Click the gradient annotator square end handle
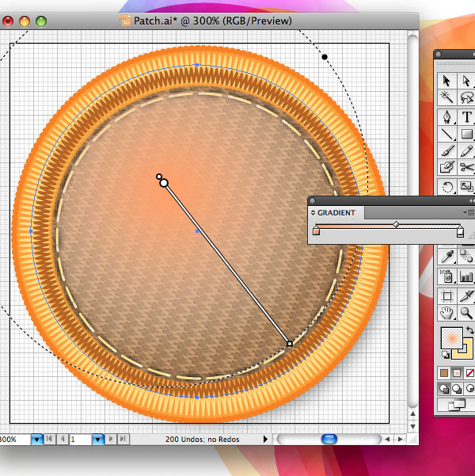Image resolution: width=475 pixels, height=476 pixels. (x=290, y=344)
